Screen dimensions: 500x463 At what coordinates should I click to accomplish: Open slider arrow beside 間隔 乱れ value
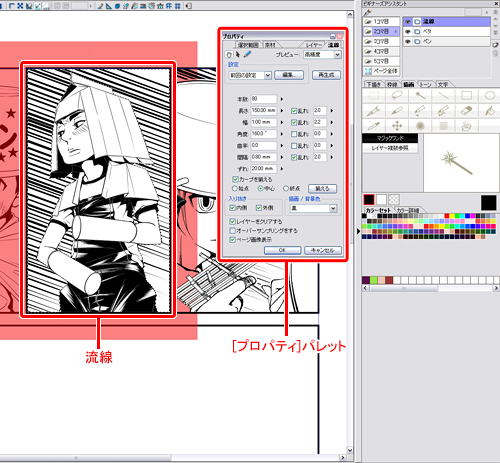pos(332,157)
